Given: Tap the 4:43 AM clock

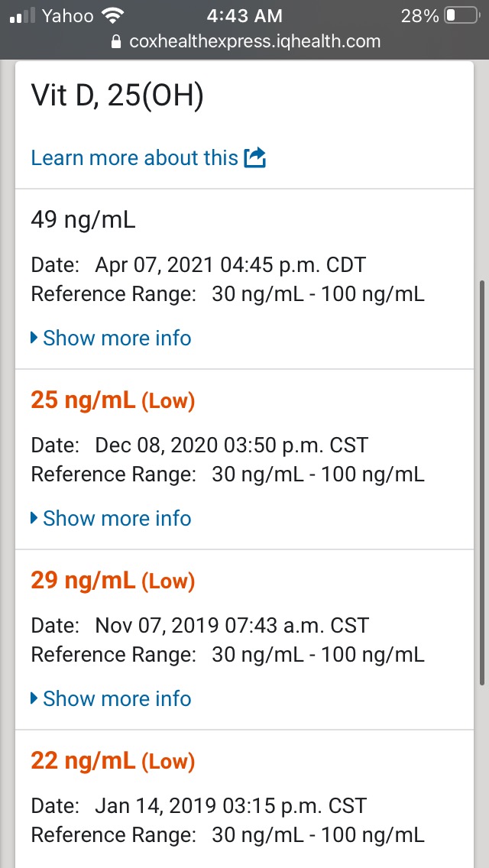Looking at the screenshot, I should coord(244,16).
